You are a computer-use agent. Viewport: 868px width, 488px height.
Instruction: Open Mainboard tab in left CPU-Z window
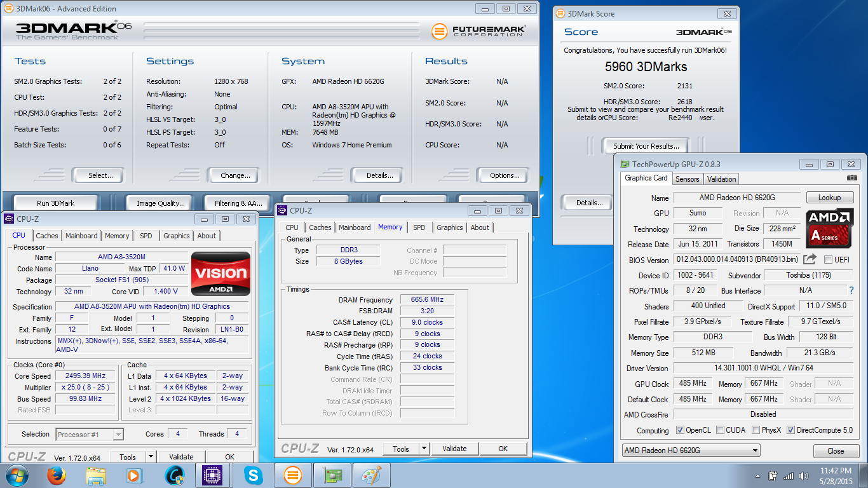click(x=81, y=236)
